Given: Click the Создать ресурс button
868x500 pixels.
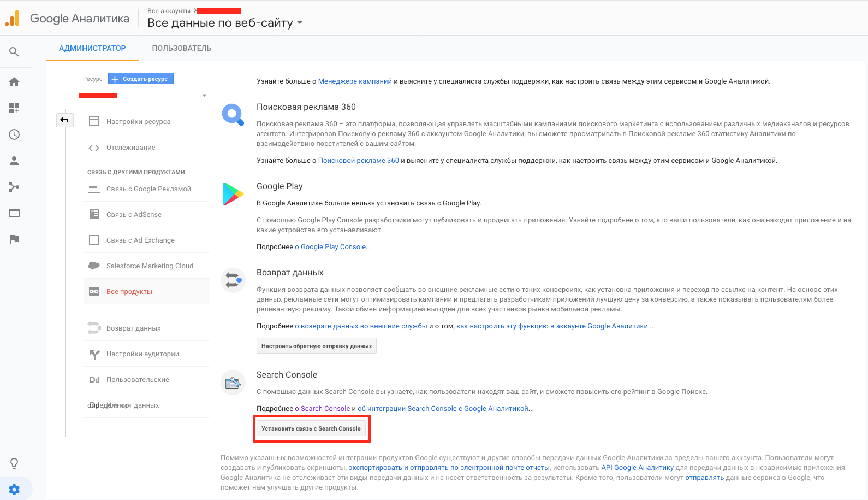Looking at the screenshot, I should [x=141, y=79].
